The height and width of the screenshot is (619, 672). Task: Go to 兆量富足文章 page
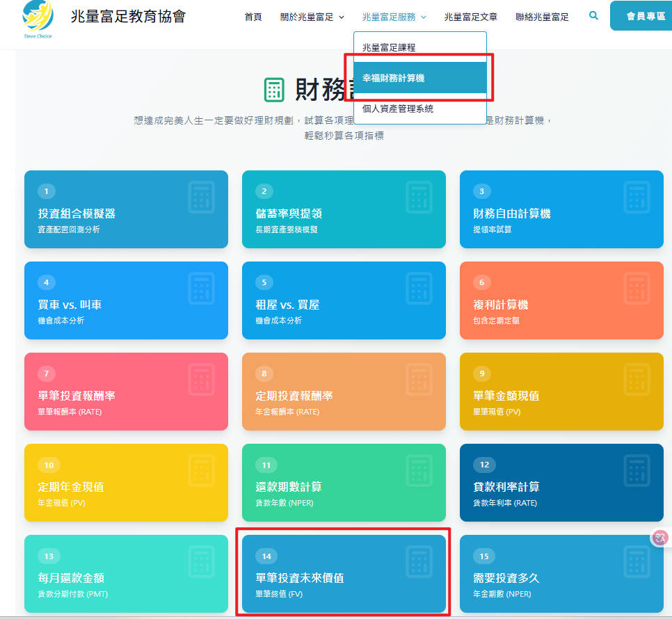coord(470,17)
